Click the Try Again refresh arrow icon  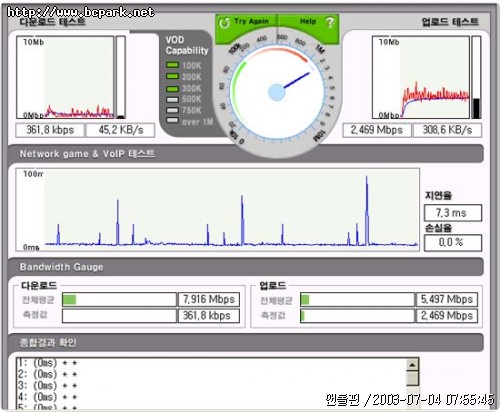point(224,23)
